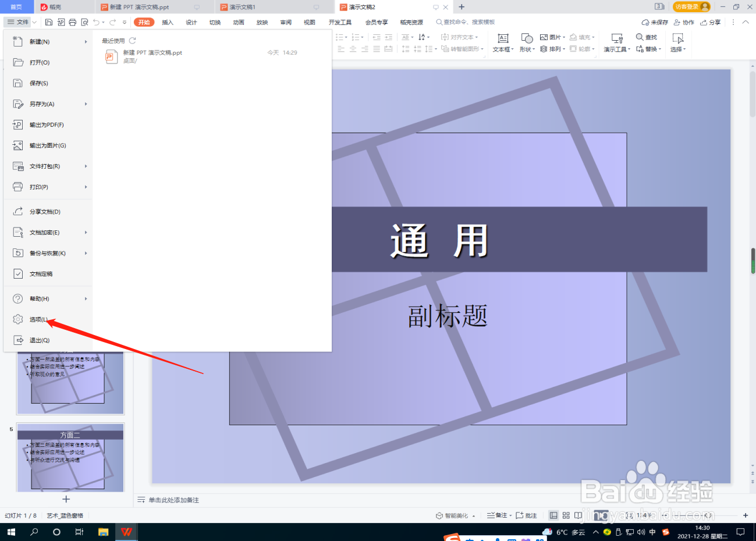Expand the 文件打包(R) submenu arrow
Image resolution: width=756 pixels, height=541 pixels.
tap(86, 166)
